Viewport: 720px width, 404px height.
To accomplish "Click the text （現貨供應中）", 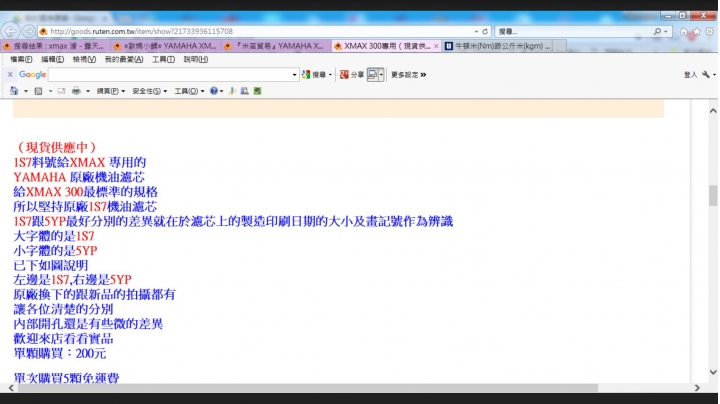I will [56, 147].
